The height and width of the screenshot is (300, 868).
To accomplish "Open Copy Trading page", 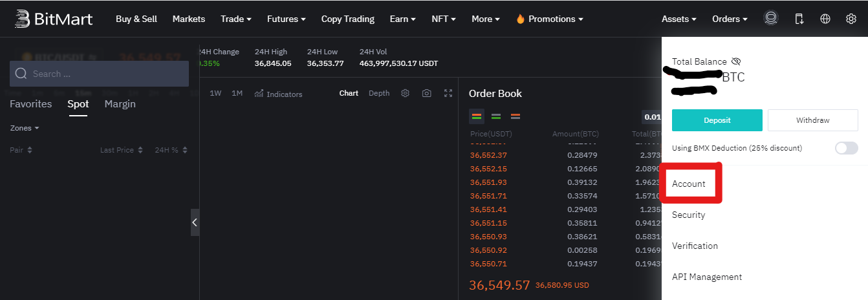I will [x=348, y=19].
